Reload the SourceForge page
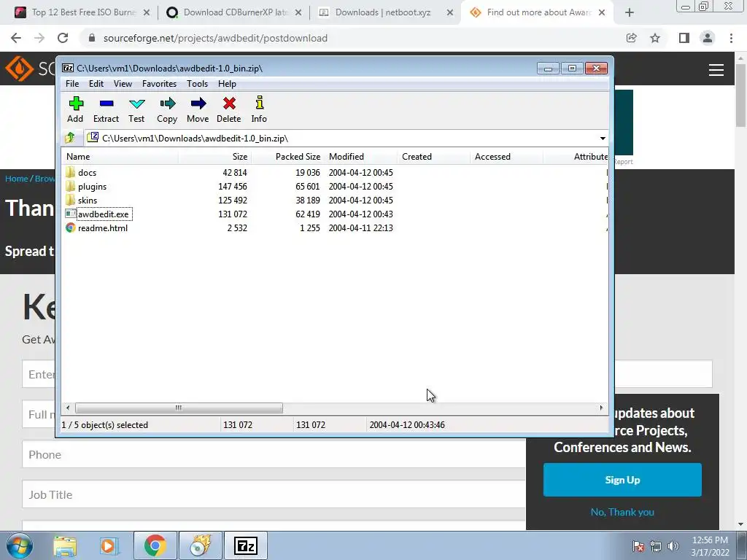This screenshot has width=747, height=560. point(63,38)
